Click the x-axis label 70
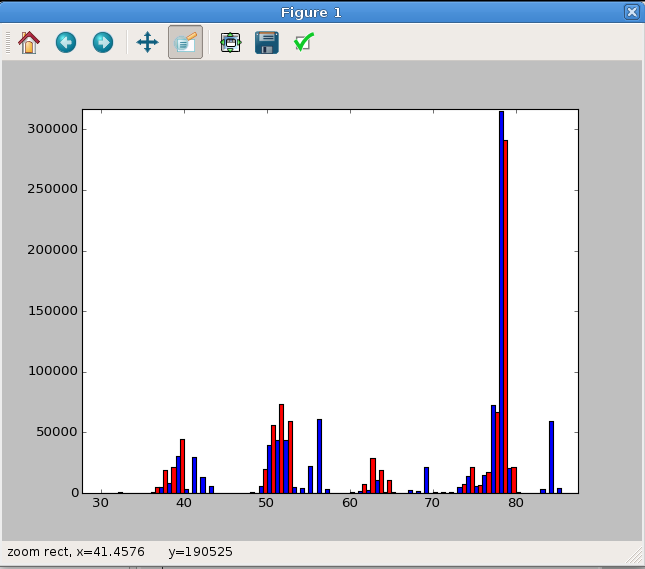Screen dimensions: 645x569 click(432, 502)
